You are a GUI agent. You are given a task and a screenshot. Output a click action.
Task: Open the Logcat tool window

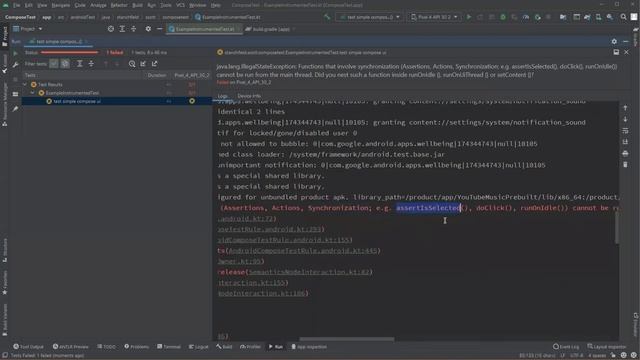(199, 347)
